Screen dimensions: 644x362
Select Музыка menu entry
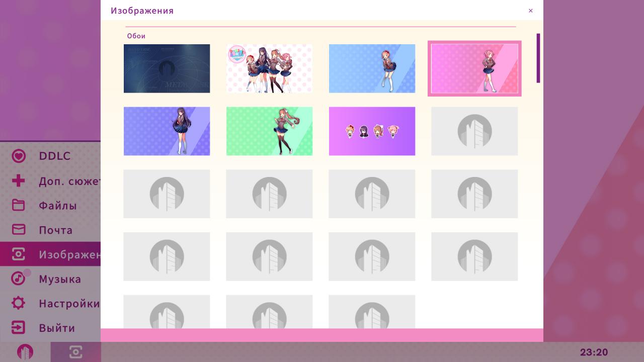click(50, 279)
